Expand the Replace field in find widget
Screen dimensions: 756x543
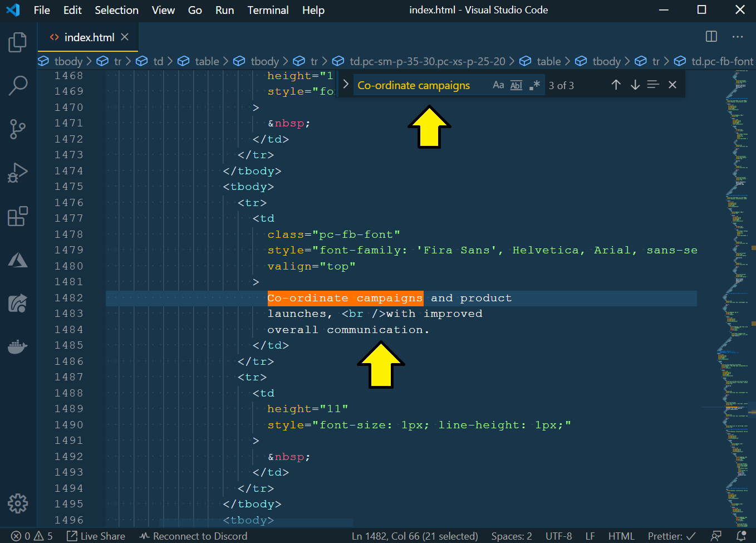pyautogui.click(x=346, y=84)
